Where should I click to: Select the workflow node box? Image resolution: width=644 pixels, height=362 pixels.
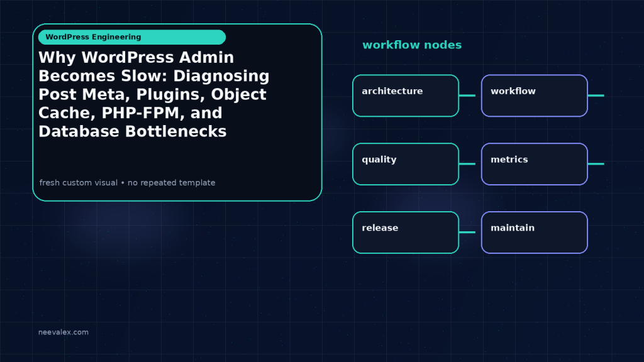[x=535, y=96]
